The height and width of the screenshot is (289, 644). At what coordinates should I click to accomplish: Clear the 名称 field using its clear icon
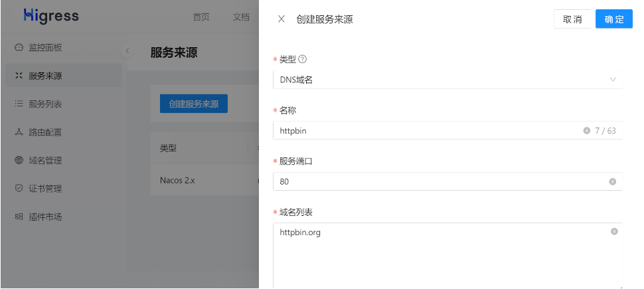click(x=586, y=131)
